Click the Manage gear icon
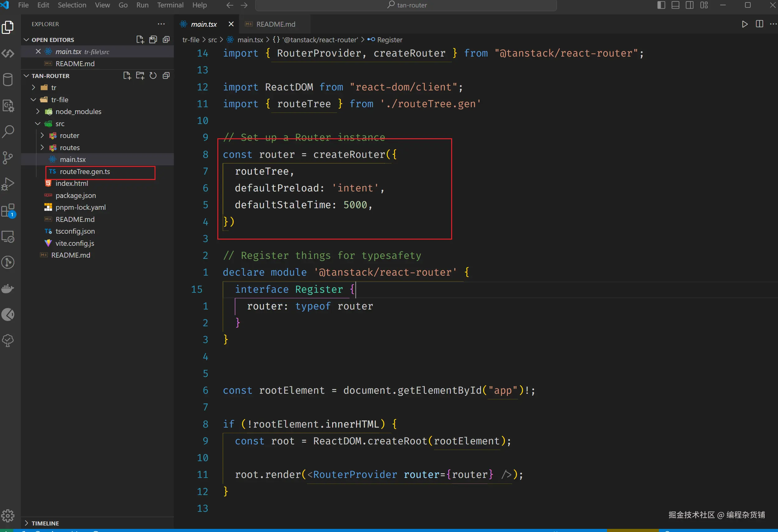This screenshot has width=778, height=532. pyautogui.click(x=8, y=516)
